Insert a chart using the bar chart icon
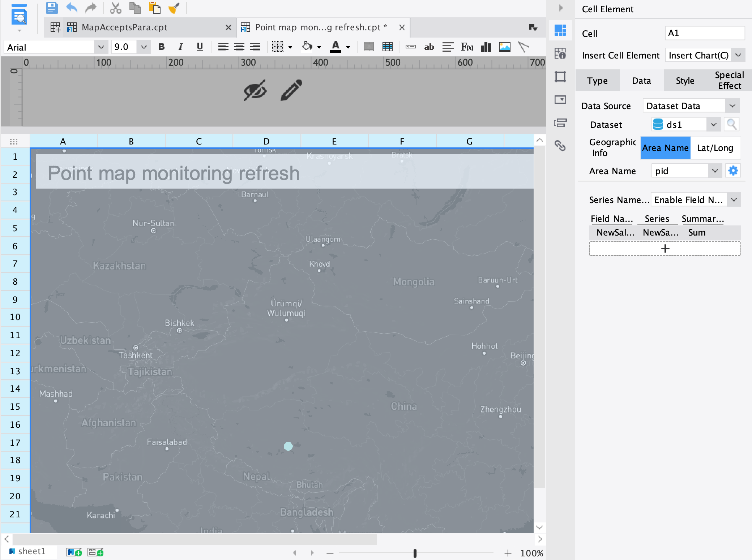Viewport: 752px width, 560px height. [486, 47]
